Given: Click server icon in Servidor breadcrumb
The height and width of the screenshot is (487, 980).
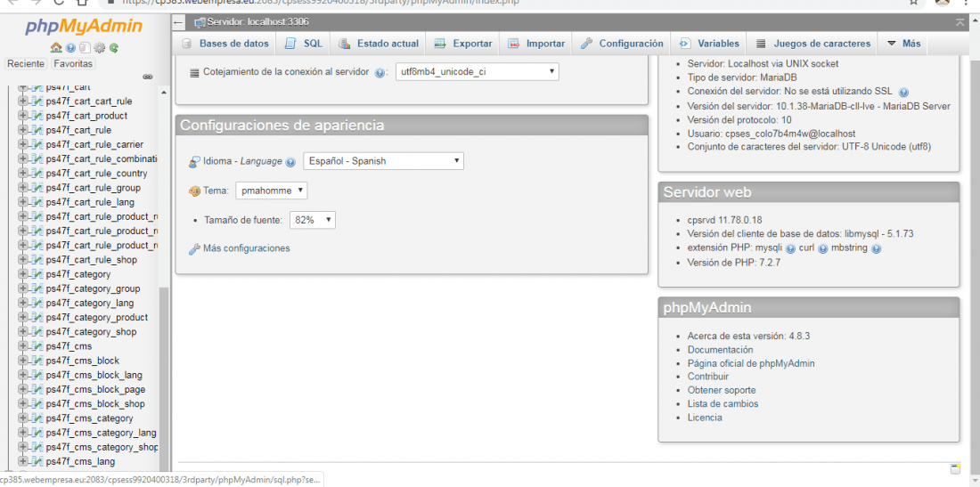Looking at the screenshot, I should coord(200,22).
